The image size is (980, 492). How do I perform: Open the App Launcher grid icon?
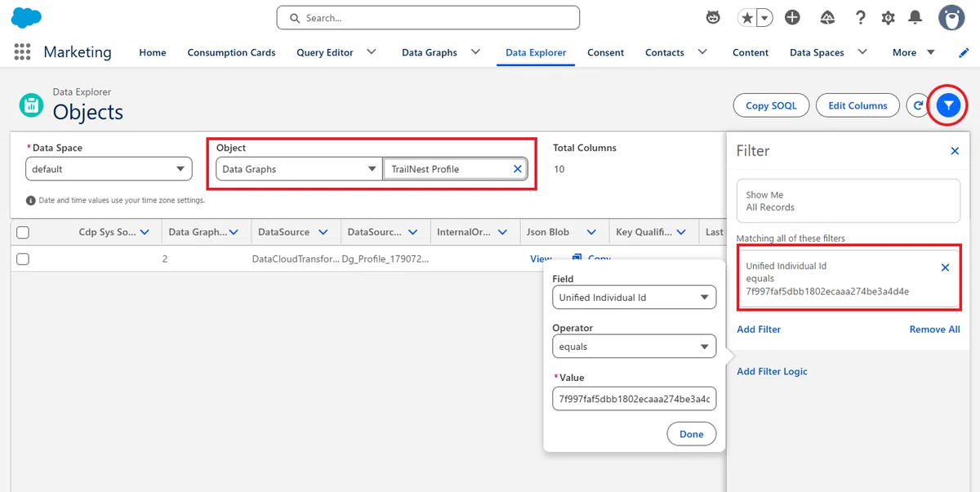22,51
